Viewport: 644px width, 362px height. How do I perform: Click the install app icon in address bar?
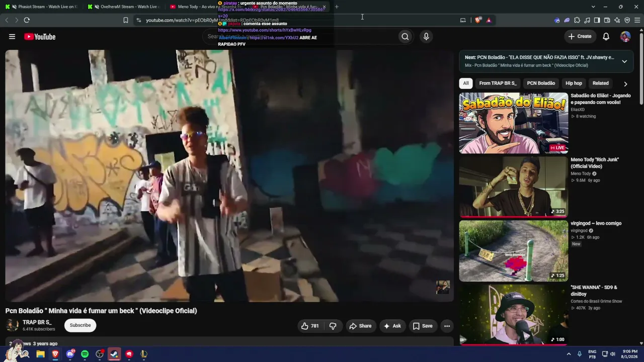pos(463,20)
